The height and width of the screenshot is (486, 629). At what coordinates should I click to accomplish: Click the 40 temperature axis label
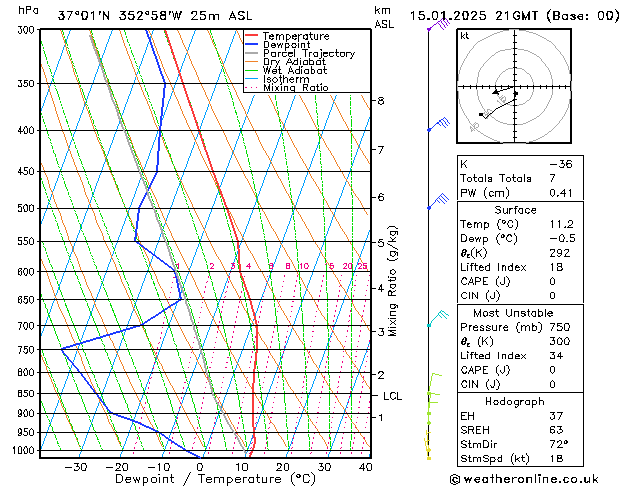tap(366, 467)
